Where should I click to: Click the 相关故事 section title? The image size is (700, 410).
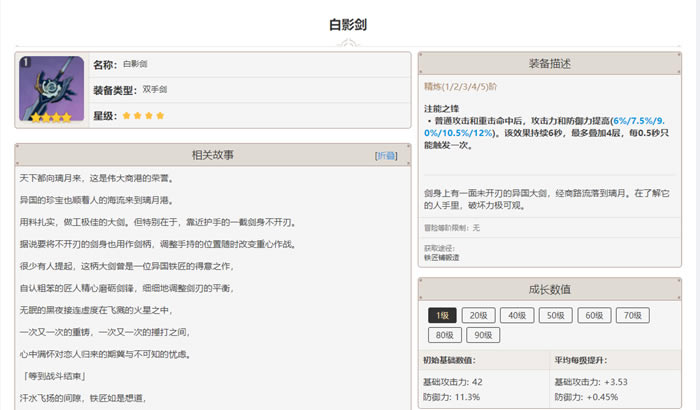click(x=212, y=155)
